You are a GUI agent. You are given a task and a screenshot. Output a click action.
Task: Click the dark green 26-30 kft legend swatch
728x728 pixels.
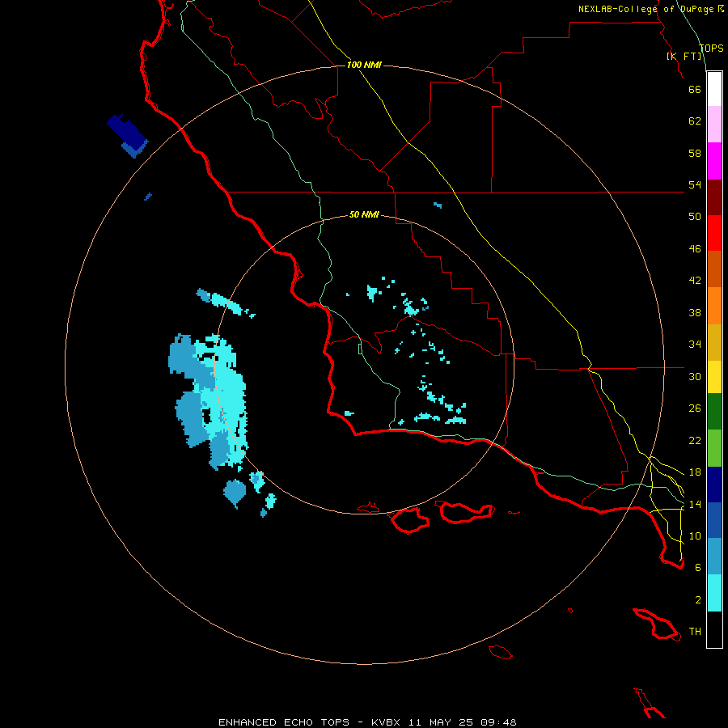point(714,412)
